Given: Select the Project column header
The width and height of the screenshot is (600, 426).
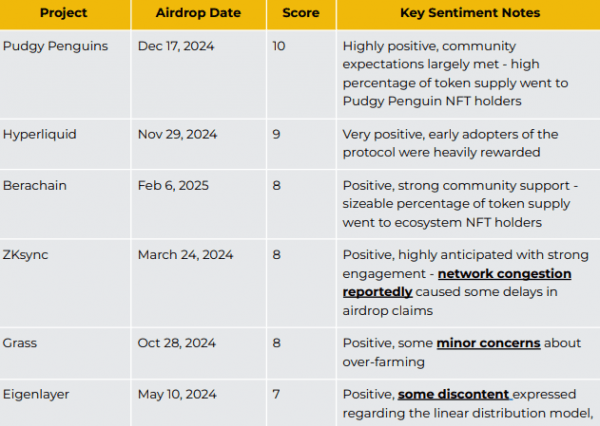Looking at the screenshot, I should pyautogui.click(x=64, y=13).
